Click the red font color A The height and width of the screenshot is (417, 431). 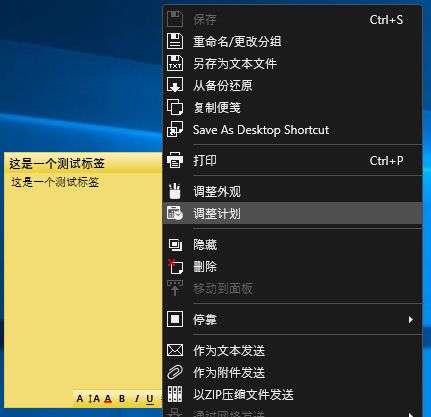pyautogui.click(x=108, y=399)
